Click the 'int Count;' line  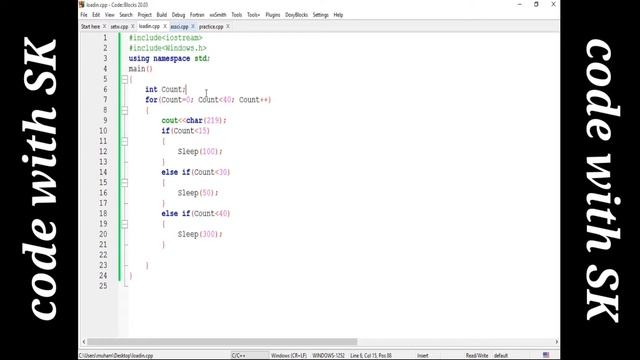(165, 90)
